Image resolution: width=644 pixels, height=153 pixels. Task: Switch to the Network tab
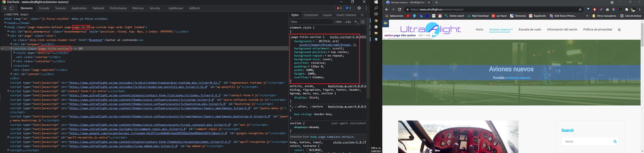pos(98,8)
